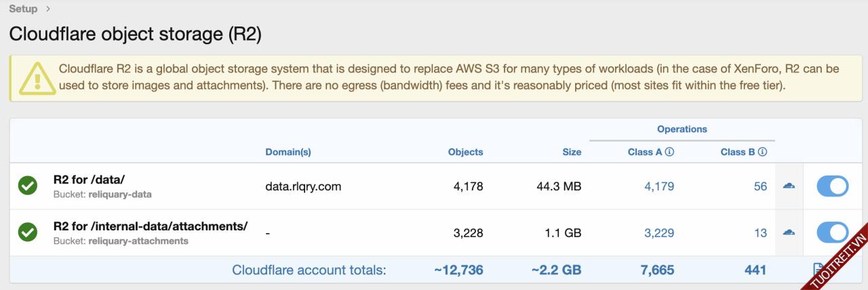
Task: Click green checkmark icon for R2 /data/
Action: [28, 186]
